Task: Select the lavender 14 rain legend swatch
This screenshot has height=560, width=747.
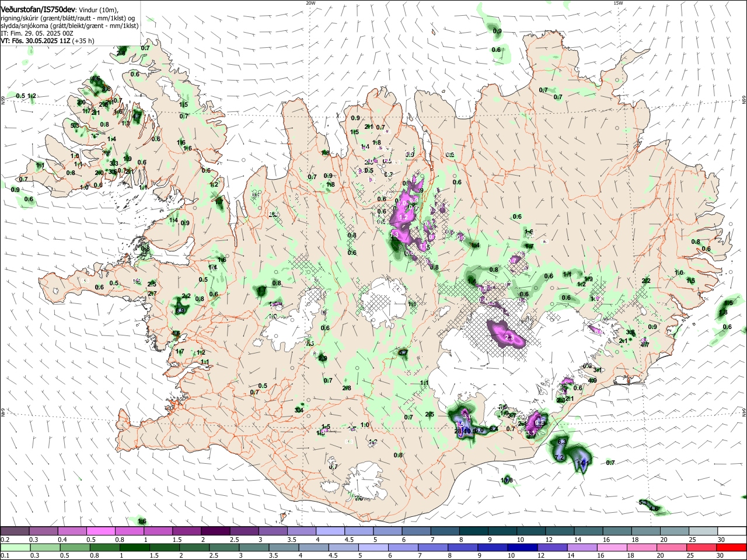Action: tap(581, 547)
